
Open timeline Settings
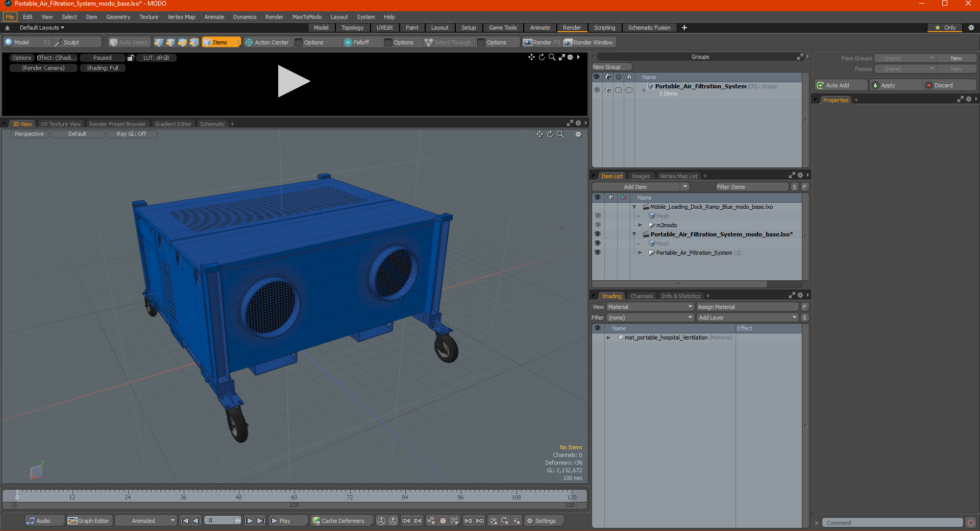click(x=545, y=521)
